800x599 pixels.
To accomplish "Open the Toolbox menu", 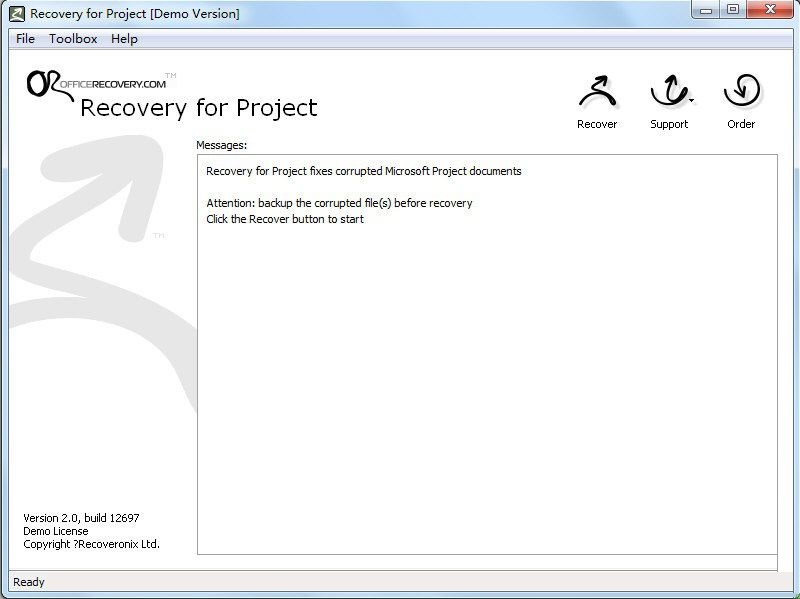I will pyautogui.click(x=73, y=39).
